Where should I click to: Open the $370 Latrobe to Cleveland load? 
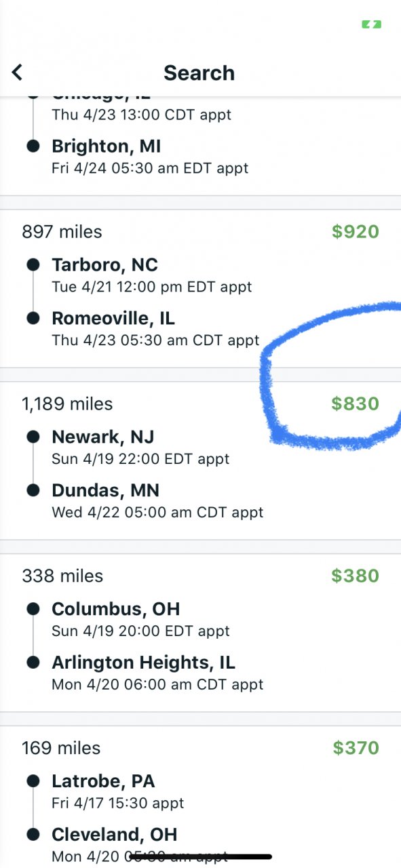[200, 797]
